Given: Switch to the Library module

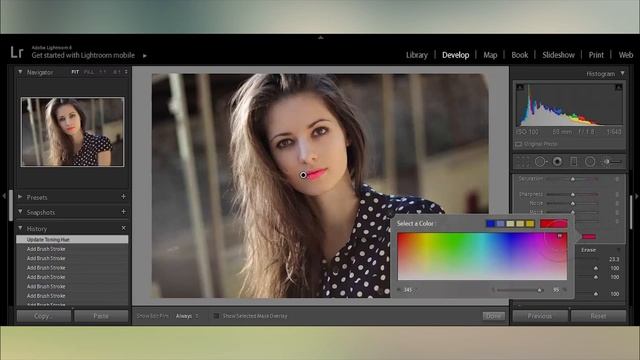Looking at the screenshot, I should tap(417, 55).
